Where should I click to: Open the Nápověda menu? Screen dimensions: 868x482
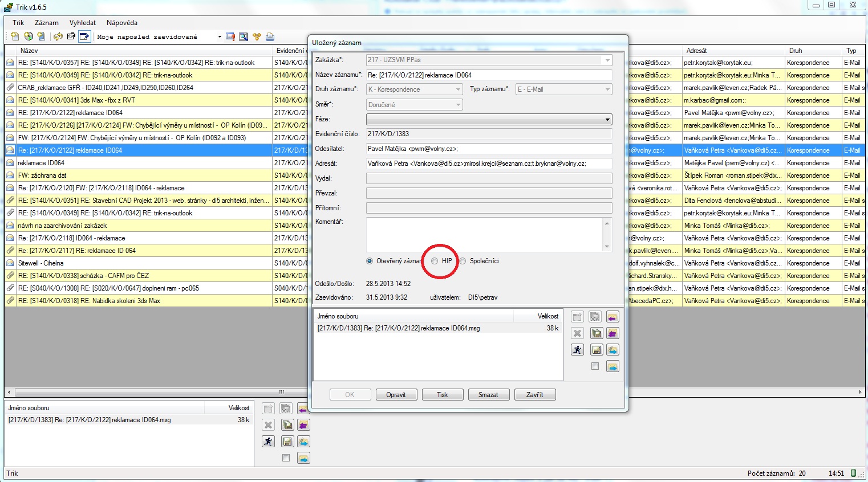click(122, 23)
